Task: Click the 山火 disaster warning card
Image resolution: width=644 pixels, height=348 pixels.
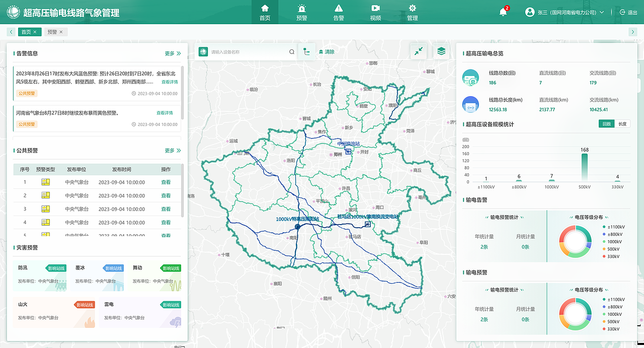Action: point(54,313)
